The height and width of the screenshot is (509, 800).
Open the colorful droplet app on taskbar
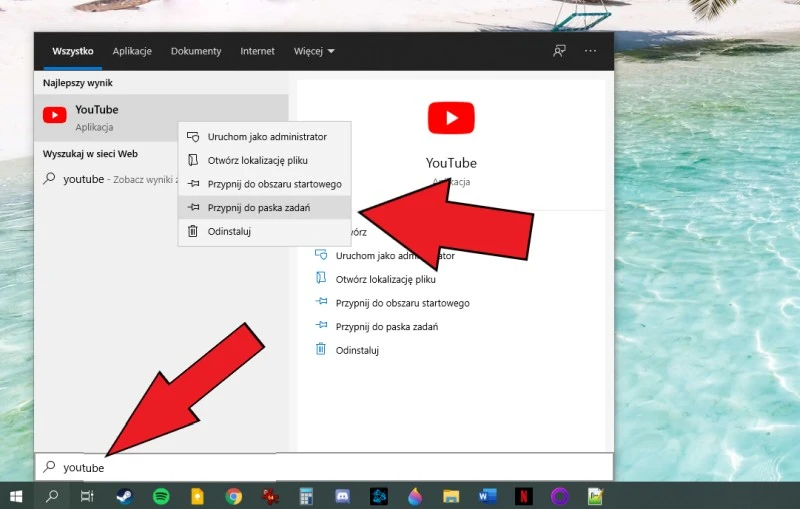point(415,496)
